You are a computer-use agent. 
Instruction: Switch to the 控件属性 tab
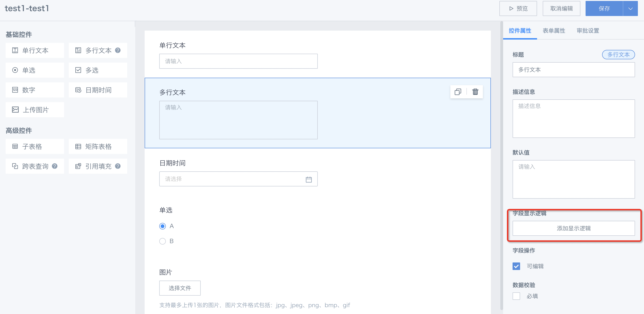pyautogui.click(x=520, y=31)
